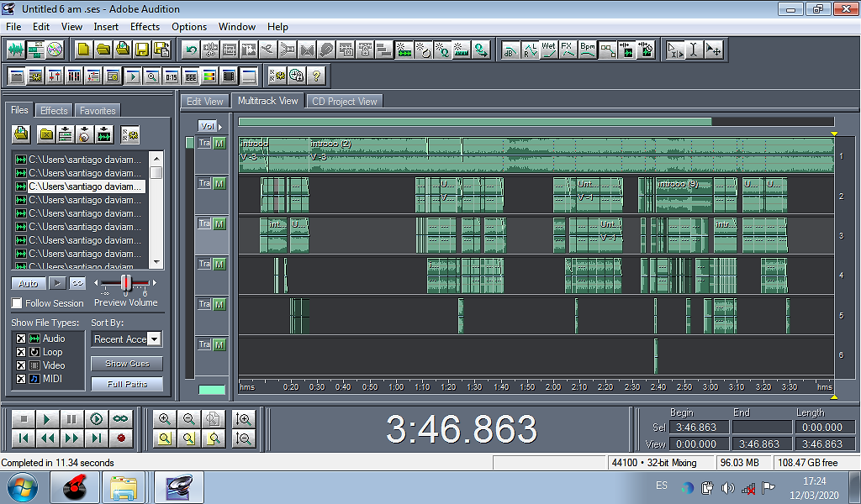Click the 0:15 time window icon

171,76
